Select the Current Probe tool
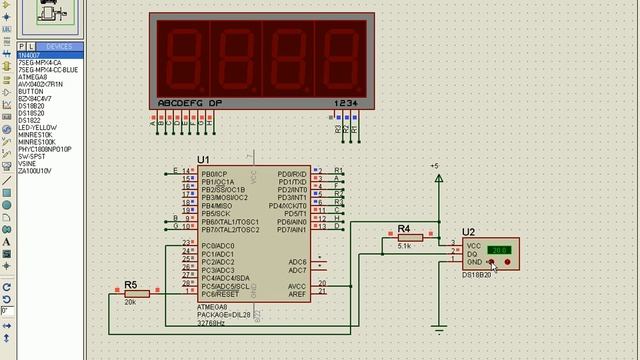The width and height of the screenshot is (640, 360). click(x=7, y=154)
